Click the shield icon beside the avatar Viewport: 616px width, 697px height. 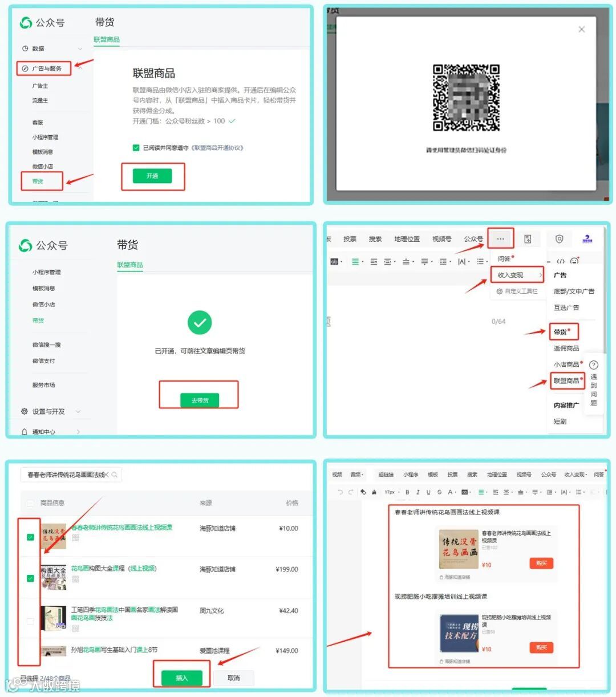(560, 239)
